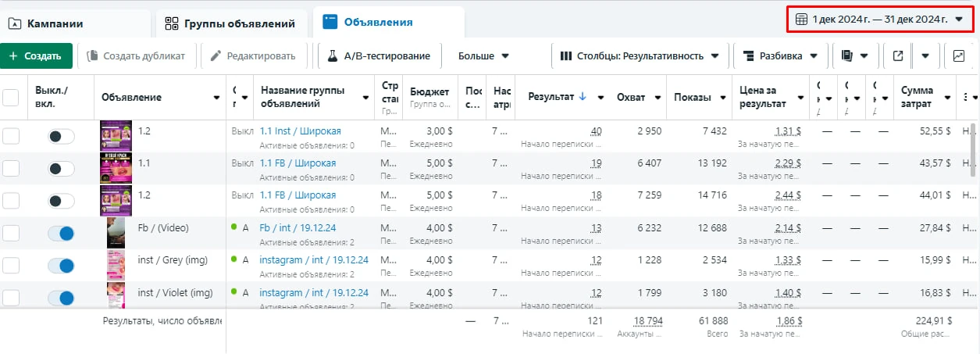
Task: Switch to the Группы объявлений tab
Action: [230, 23]
